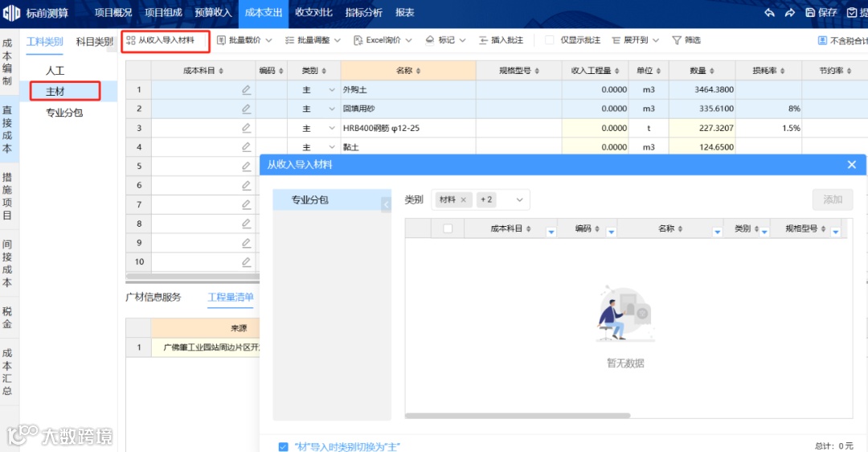868x452 pixels.
Task: Toggle select-all checkbox in dialog table
Action: pyautogui.click(x=448, y=228)
